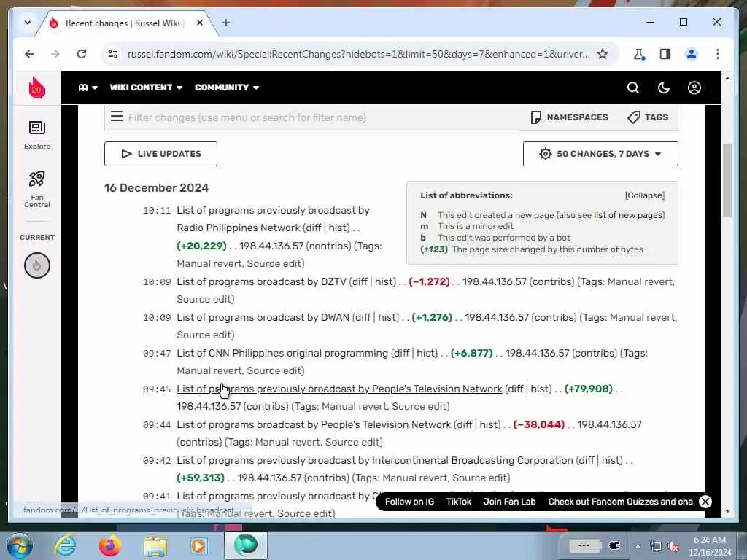Click the browser address bar URL
The height and width of the screenshot is (560, 747).
coord(358,54)
